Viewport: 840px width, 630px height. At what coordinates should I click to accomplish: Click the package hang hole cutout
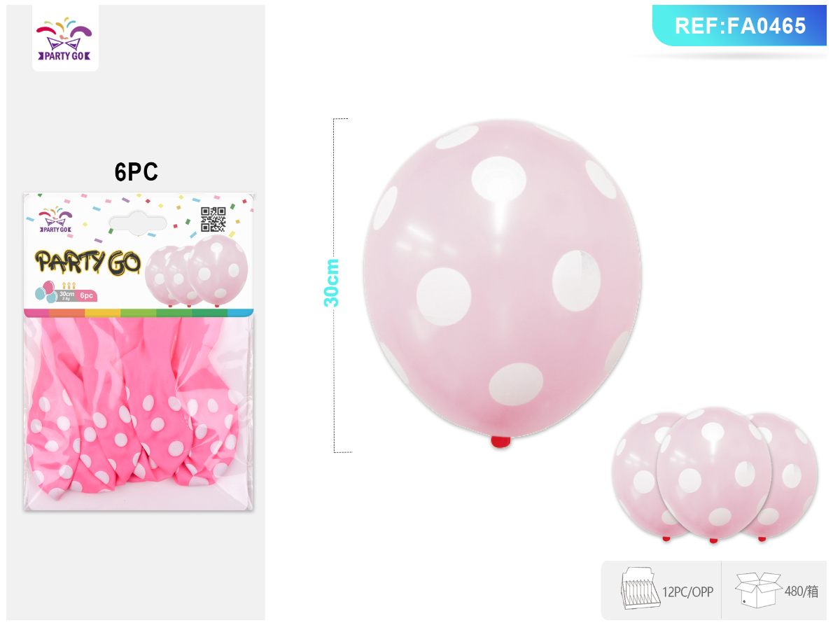[139, 223]
